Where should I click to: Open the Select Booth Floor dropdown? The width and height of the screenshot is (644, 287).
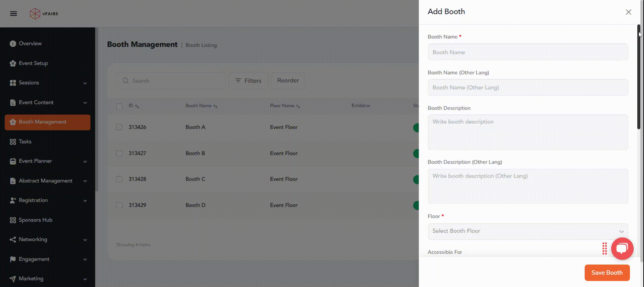coord(528,231)
